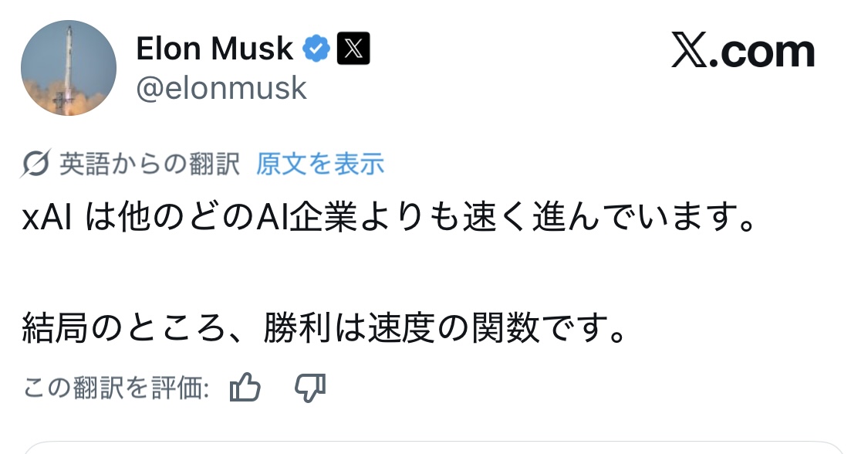Click the thumbs up translation rating

point(245,388)
